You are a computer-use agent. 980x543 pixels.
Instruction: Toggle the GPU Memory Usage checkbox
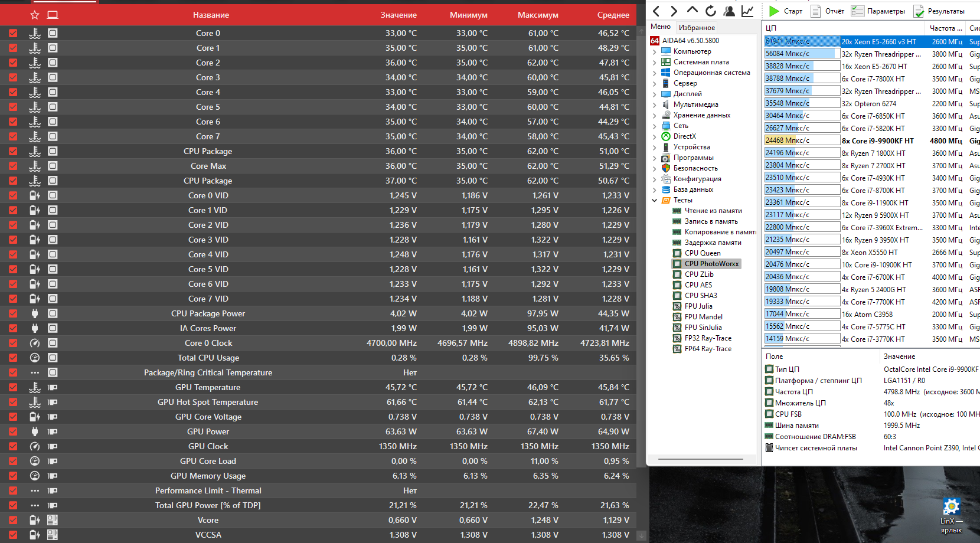pyautogui.click(x=13, y=476)
